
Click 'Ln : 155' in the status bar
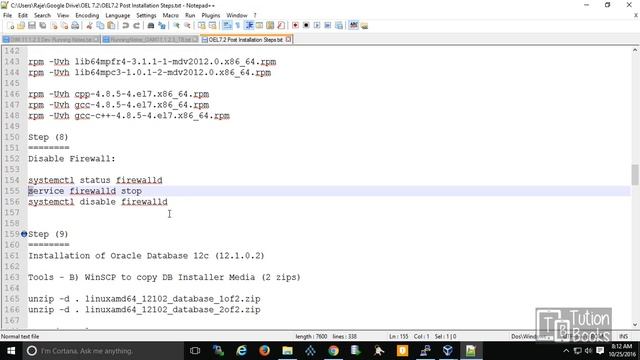399,336
